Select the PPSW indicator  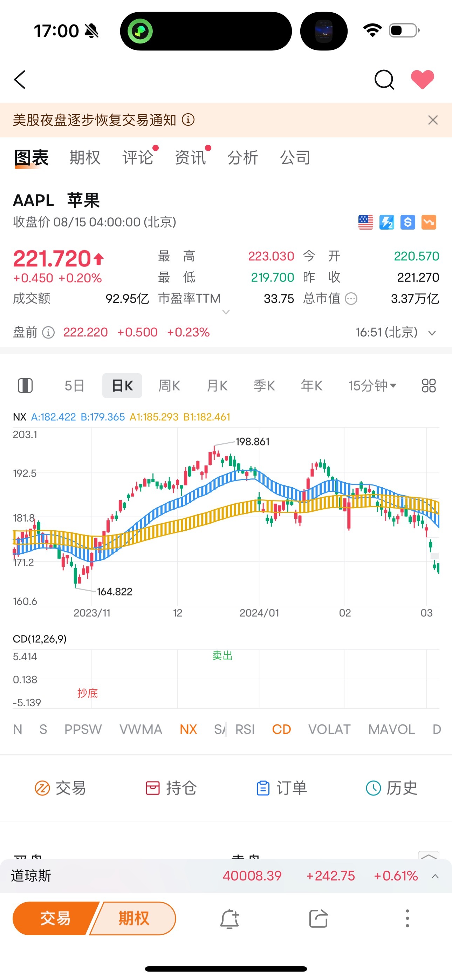(83, 729)
